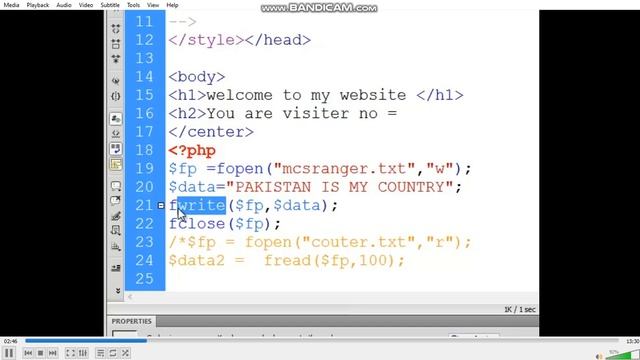Pause the video playback
The image size is (640, 360).
pyautogui.click(x=9, y=353)
